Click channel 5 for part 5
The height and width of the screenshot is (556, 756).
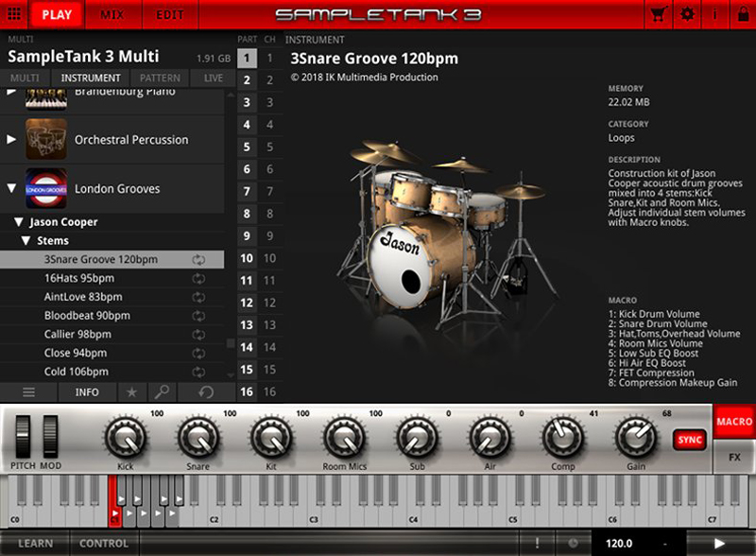[270, 147]
